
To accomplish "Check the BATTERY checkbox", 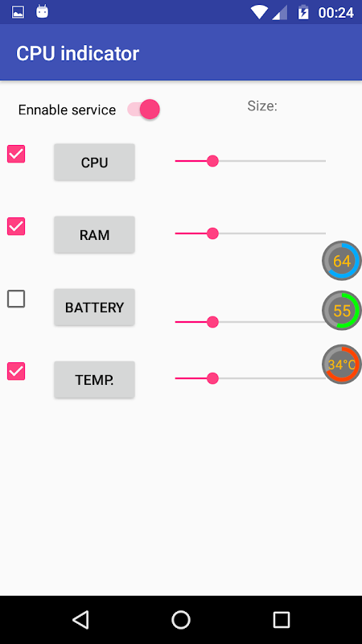I will [16, 299].
